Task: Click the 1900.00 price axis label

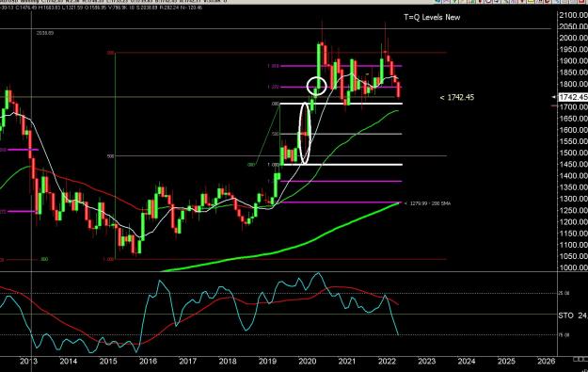Action: point(573,61)
